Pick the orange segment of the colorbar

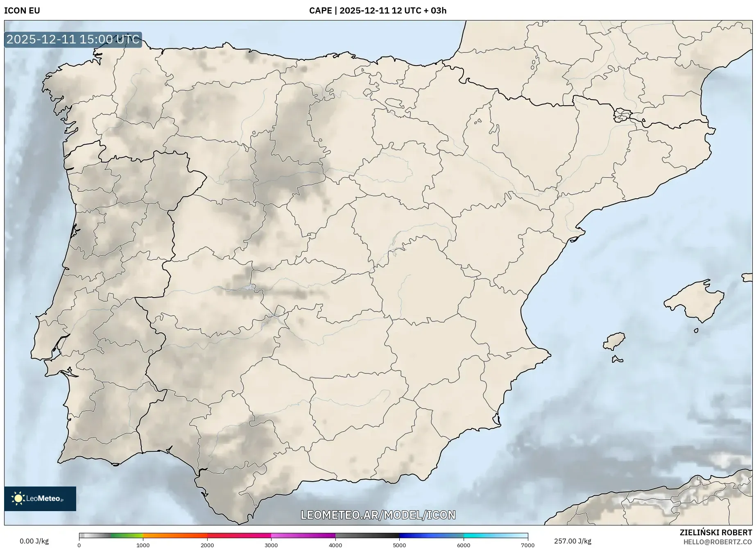click(175, 535)
